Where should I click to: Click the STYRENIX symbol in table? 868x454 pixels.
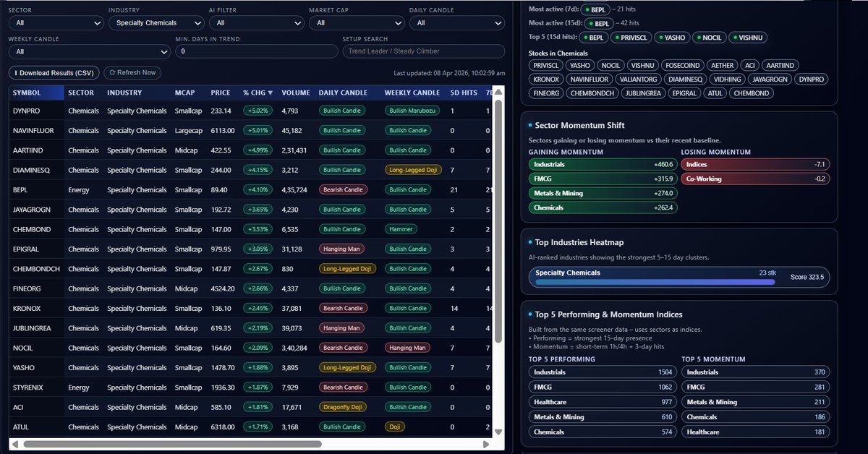click(x=28, y=387)
